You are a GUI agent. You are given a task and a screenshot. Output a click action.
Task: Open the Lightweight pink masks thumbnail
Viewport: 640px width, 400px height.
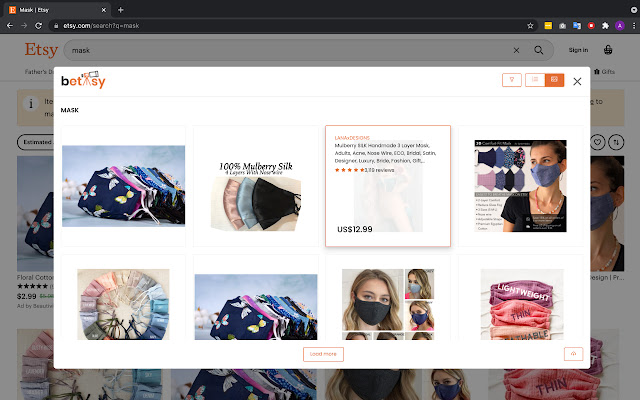(x=522, y=304)
